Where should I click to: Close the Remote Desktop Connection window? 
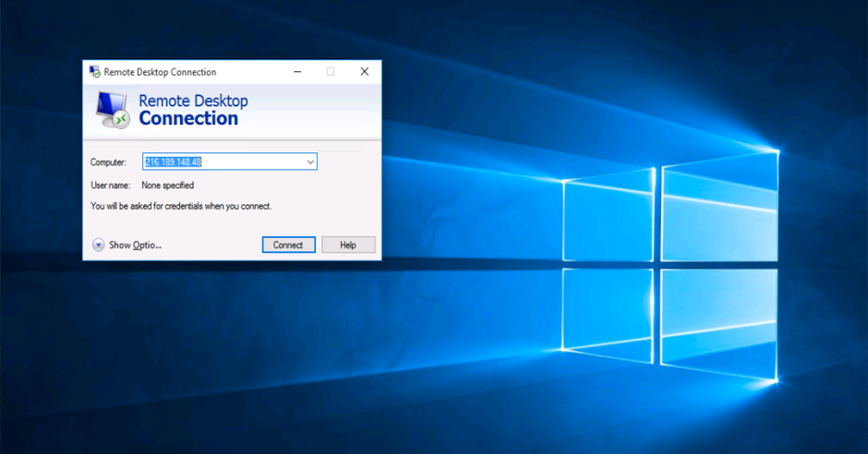pyautogui.click(x=364, y=72)
